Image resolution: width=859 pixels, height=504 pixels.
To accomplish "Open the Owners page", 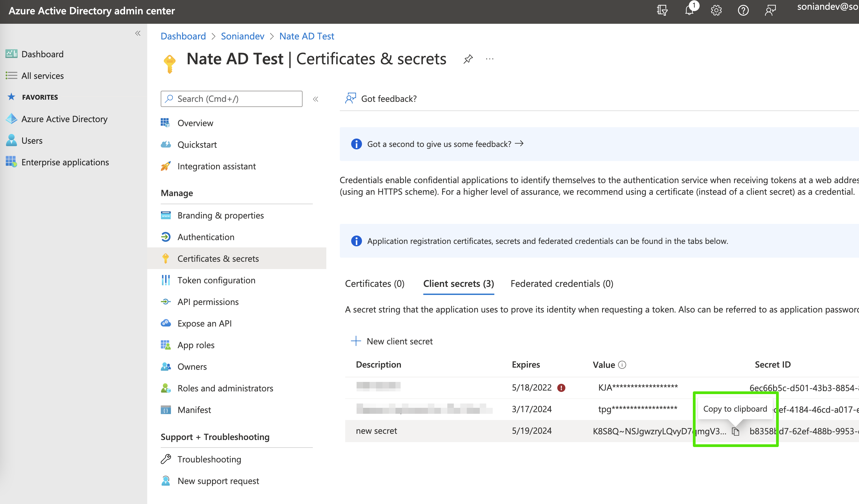I will click(x=192, y=367).
